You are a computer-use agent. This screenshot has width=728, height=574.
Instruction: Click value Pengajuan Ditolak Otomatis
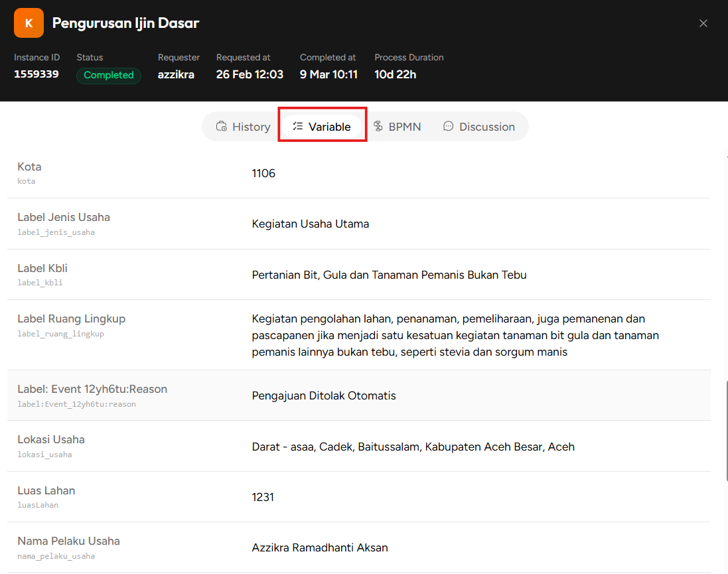(x=324, y=395)
